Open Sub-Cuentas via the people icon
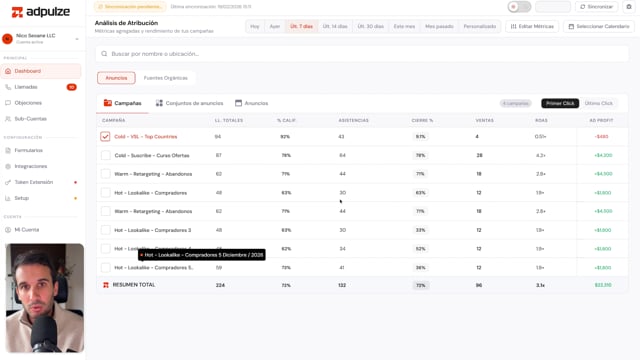Viewport: 640px width, 360px height. 8,119
